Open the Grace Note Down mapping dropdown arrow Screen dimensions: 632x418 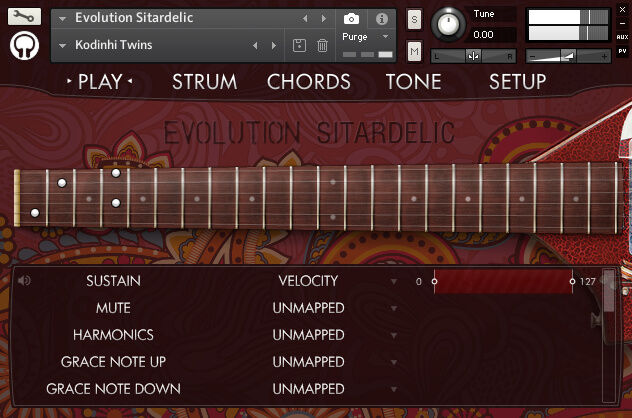click(393, 389)
